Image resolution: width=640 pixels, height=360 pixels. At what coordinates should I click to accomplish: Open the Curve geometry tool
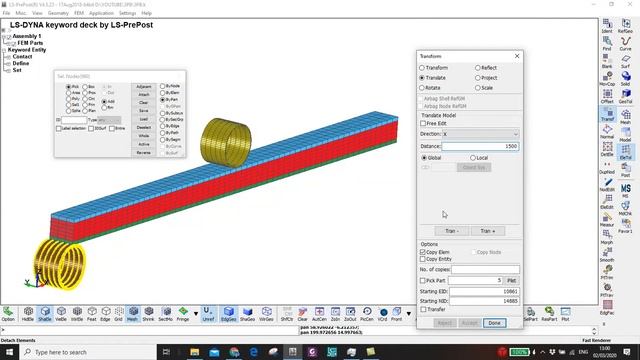click(625, 43)
